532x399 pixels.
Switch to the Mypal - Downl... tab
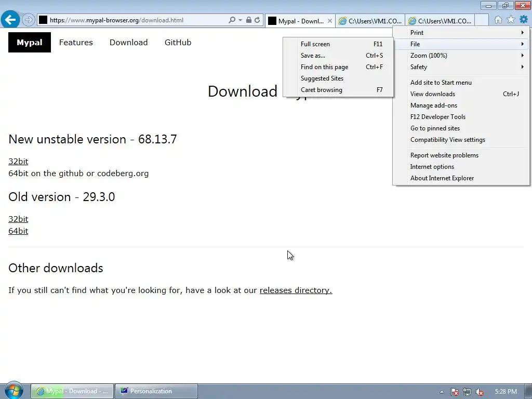pyautogui.click(x=301, y=21)
